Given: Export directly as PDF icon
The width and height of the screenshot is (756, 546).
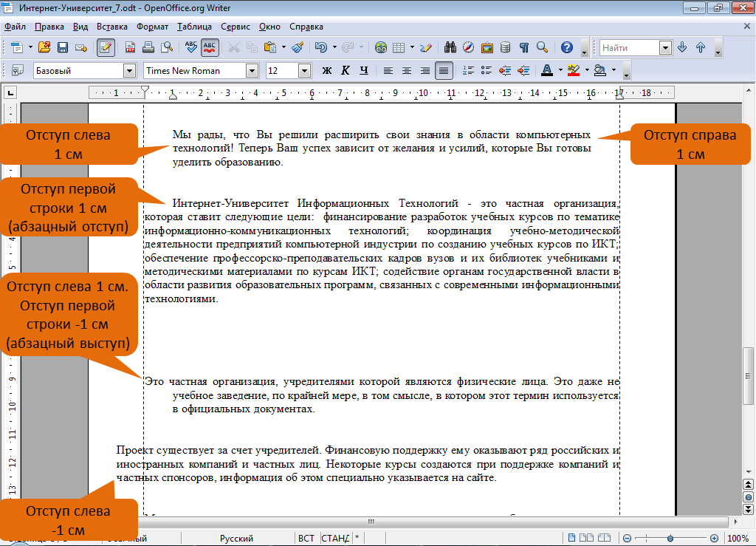Looking at the screenshot, I should click(130, 47).
